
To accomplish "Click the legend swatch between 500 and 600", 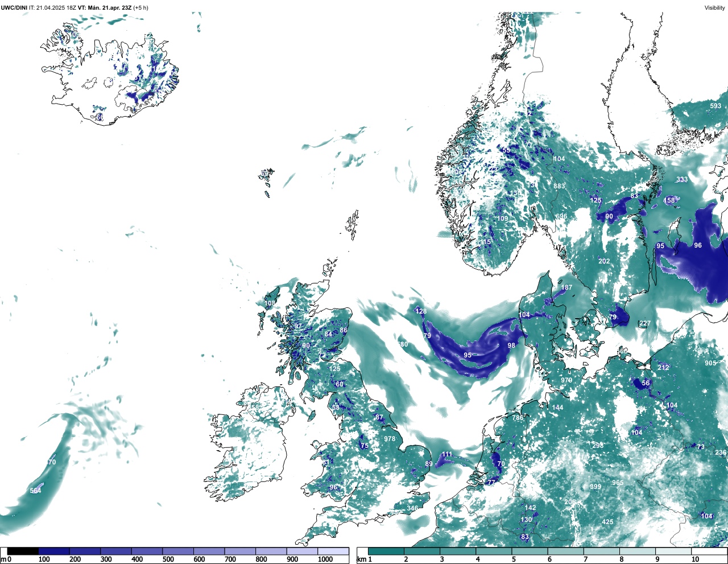I will pos(178,551).
